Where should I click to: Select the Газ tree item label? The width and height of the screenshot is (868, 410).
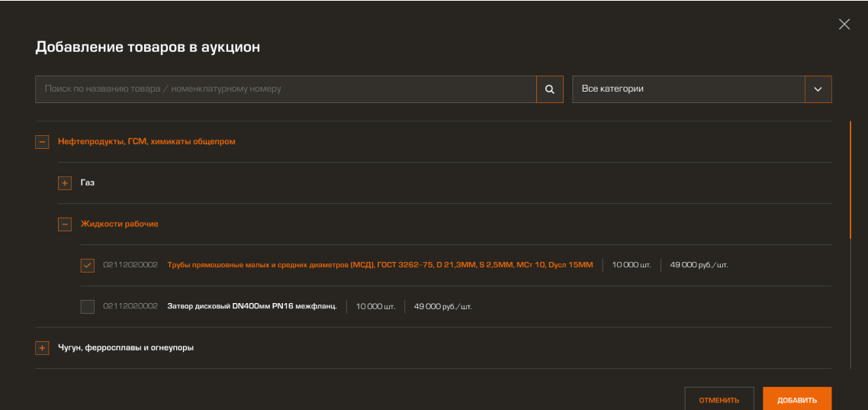coord(88,183)
